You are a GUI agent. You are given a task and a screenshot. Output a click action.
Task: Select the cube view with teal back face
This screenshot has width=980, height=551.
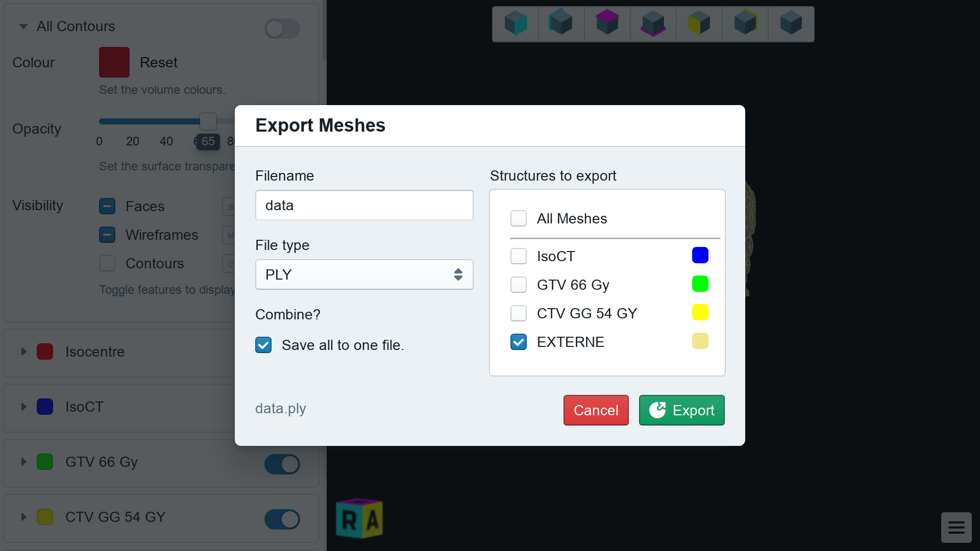pyautogui.click(x=561, y=24)
